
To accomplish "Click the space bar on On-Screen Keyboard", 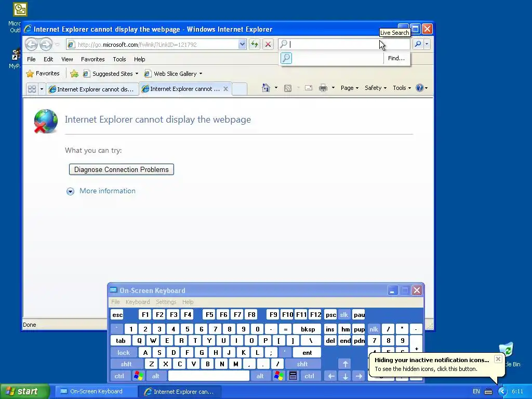I will pos(209,376).
